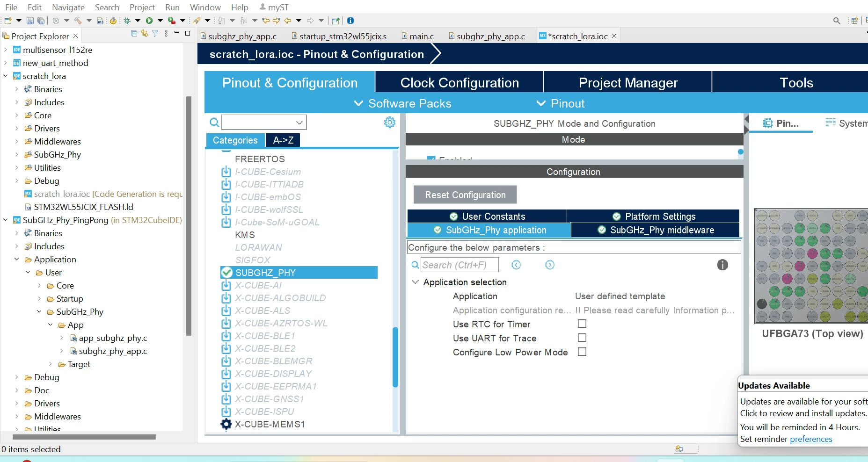Start Debug with the bug icon

pos(127,21)
